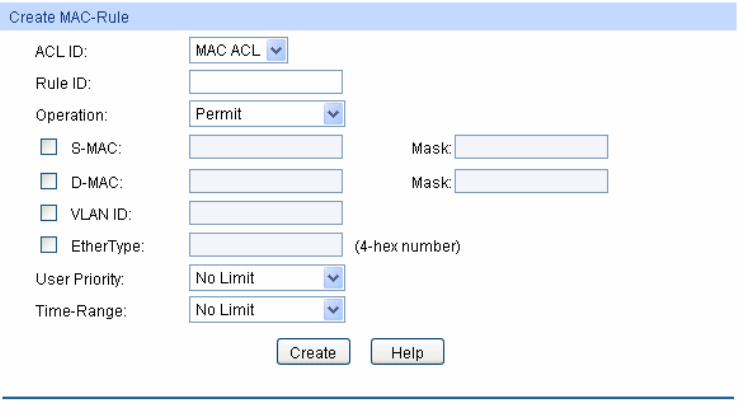This screenshot has width=738, height=412.
Task: Open the User Priority dropdown
Action: [x=265, y=277]
